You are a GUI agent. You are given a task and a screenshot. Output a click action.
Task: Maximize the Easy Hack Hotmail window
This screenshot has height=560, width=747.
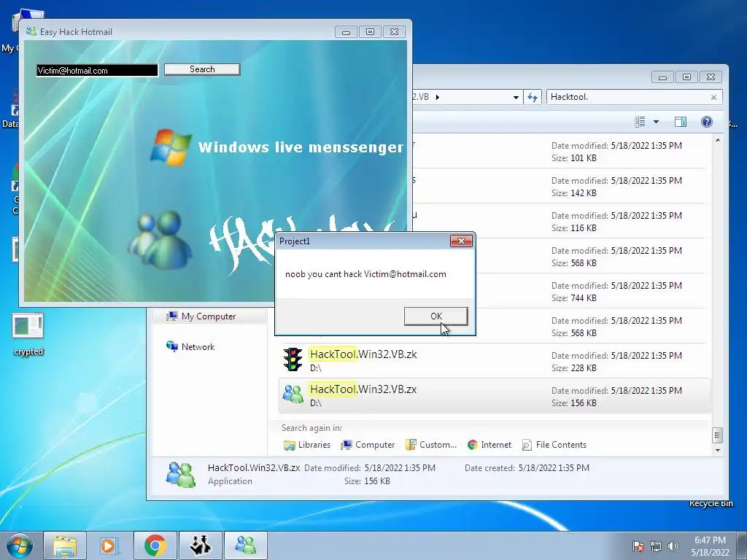point(370,32)
